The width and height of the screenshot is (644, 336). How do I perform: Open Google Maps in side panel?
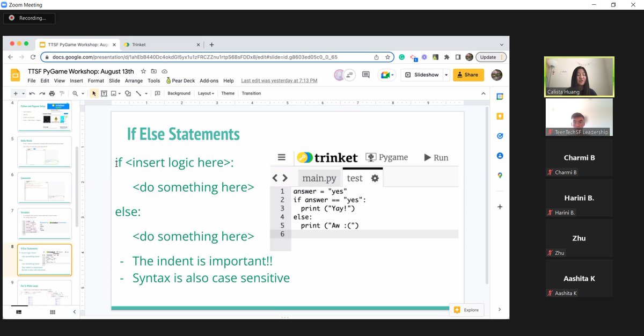coord(500,176)
